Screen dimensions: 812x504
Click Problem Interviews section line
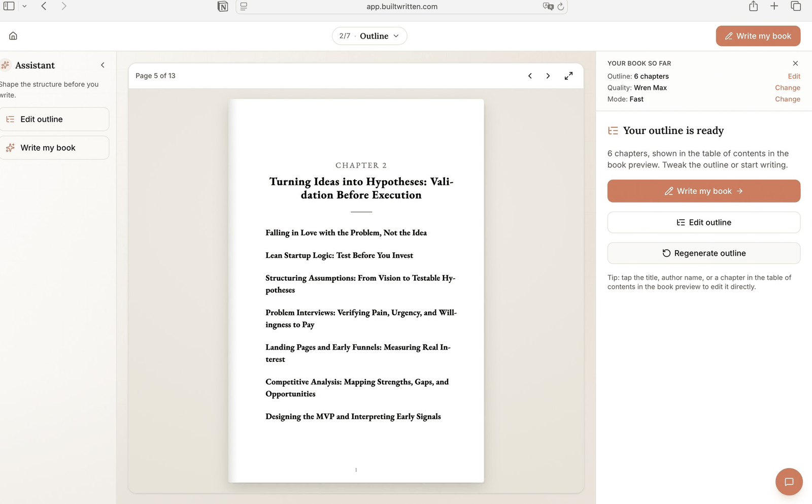pyautogui.click(x=361, y=319)
